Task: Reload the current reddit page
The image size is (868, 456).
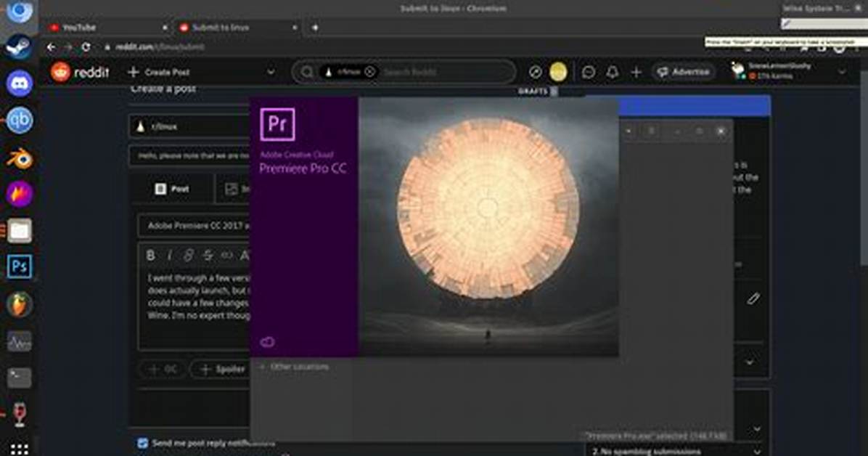Action: [86, 47]
